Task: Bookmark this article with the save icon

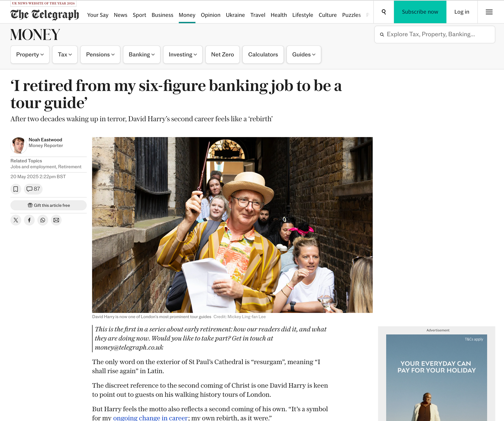Action: click(16, 189)
